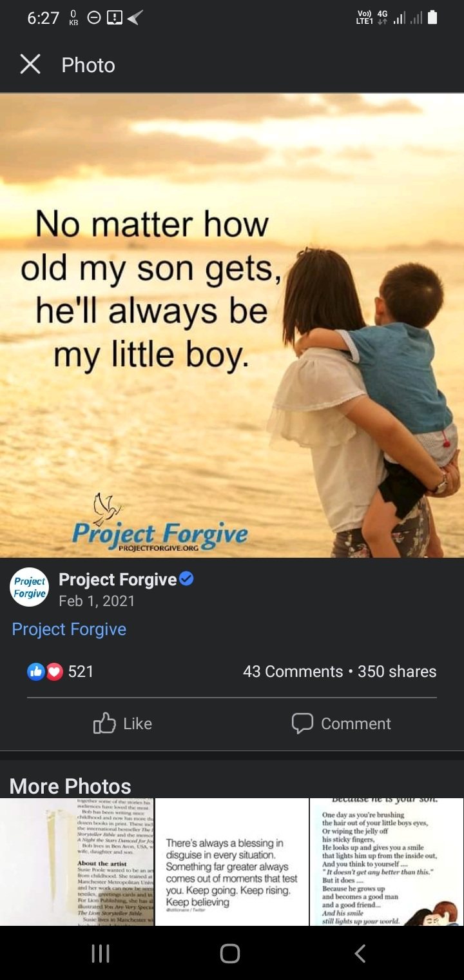Tap the Comment speech bubble icon

point(302,723)
